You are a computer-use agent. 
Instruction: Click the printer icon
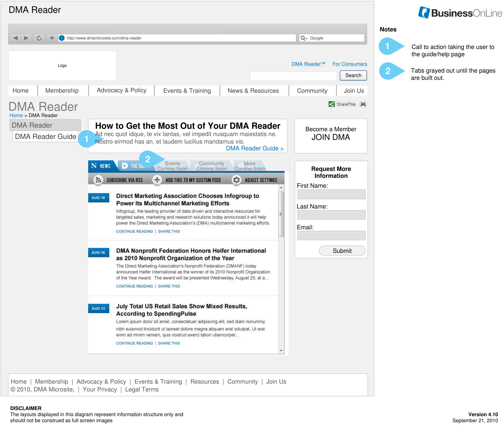tap(363, 104)
